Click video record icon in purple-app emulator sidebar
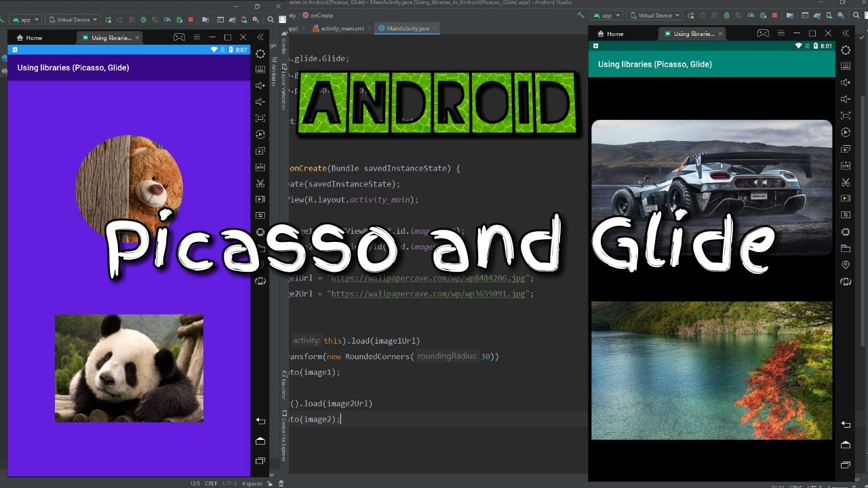The image size is (868, 488). tap(260, 199)
